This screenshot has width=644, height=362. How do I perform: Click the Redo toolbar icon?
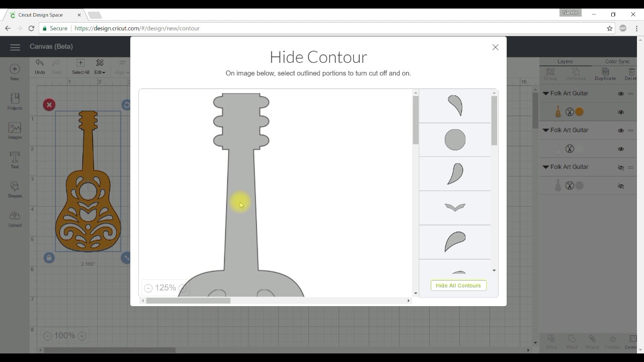56,66
